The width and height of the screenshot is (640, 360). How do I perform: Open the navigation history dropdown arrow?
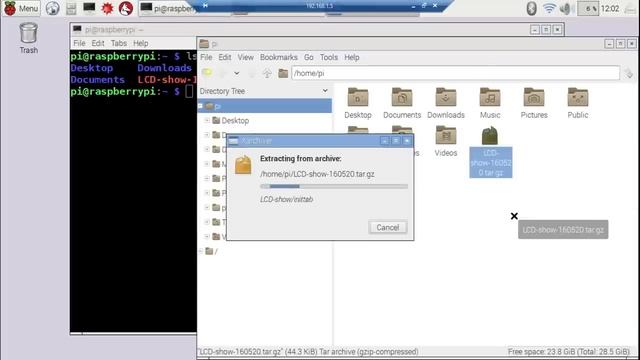[236, 73]
